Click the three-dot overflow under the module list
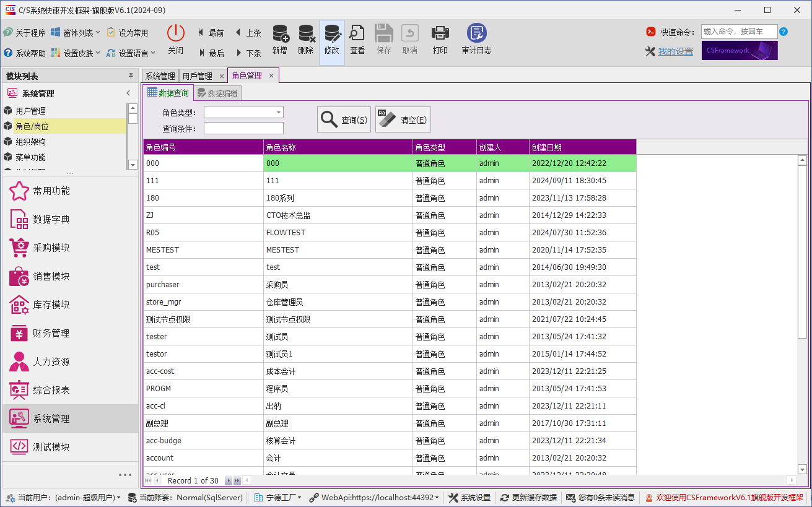The image size is (812, 507). tap(125, 475)
